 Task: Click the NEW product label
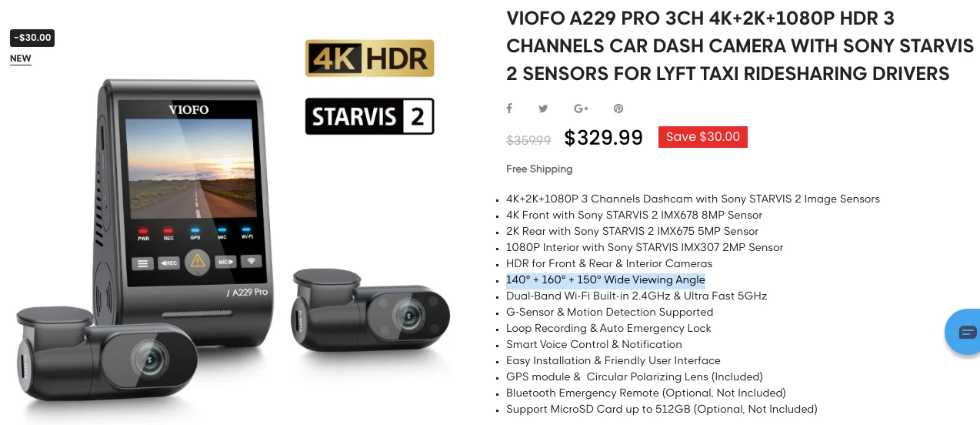point(21,59)
